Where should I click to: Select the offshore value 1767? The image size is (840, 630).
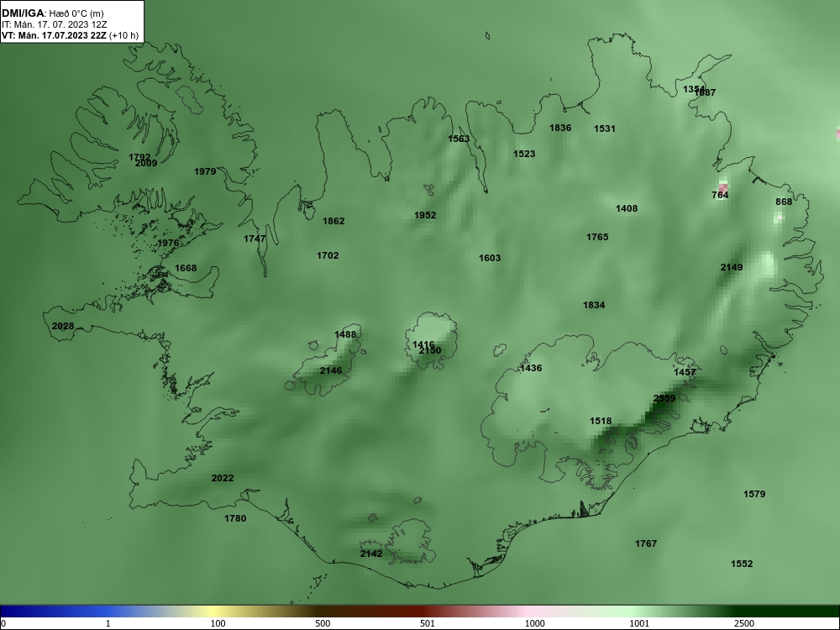click(646, 543)
